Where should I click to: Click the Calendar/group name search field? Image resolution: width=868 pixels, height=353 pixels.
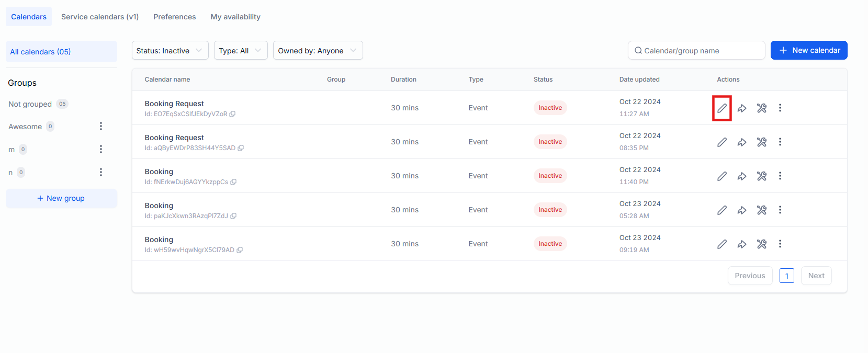pos(696,51)
